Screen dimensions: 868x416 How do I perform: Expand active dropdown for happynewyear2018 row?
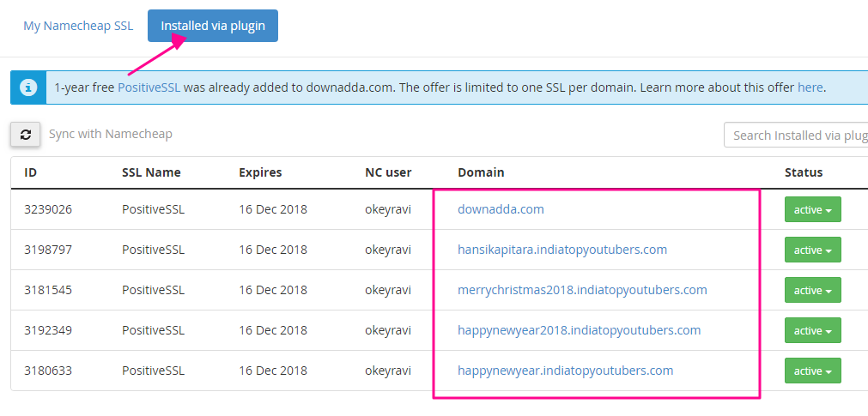813,331
